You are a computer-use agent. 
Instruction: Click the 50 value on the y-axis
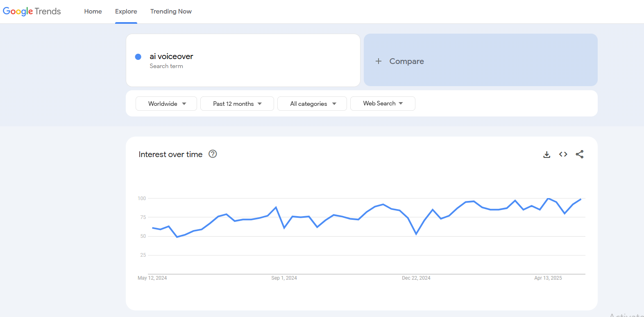point(143,236)
